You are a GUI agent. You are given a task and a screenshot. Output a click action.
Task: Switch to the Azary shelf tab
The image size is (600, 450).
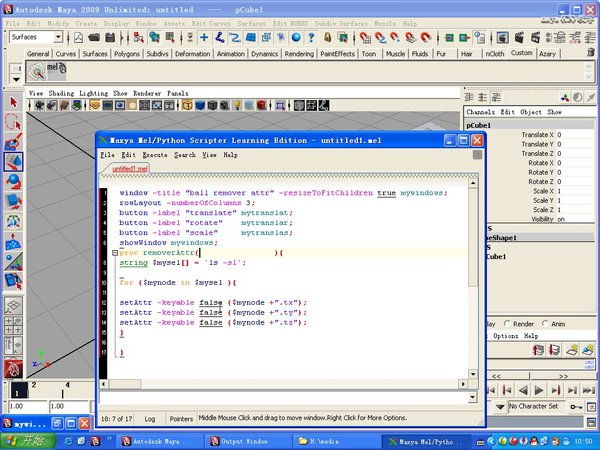click(x=547, y=54)
